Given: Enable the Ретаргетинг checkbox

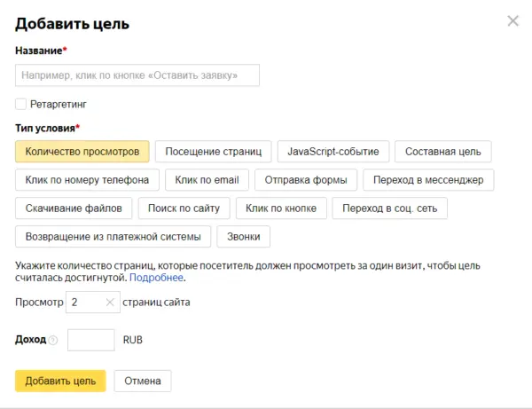Looking at the screenshot, I should [21, 104].
